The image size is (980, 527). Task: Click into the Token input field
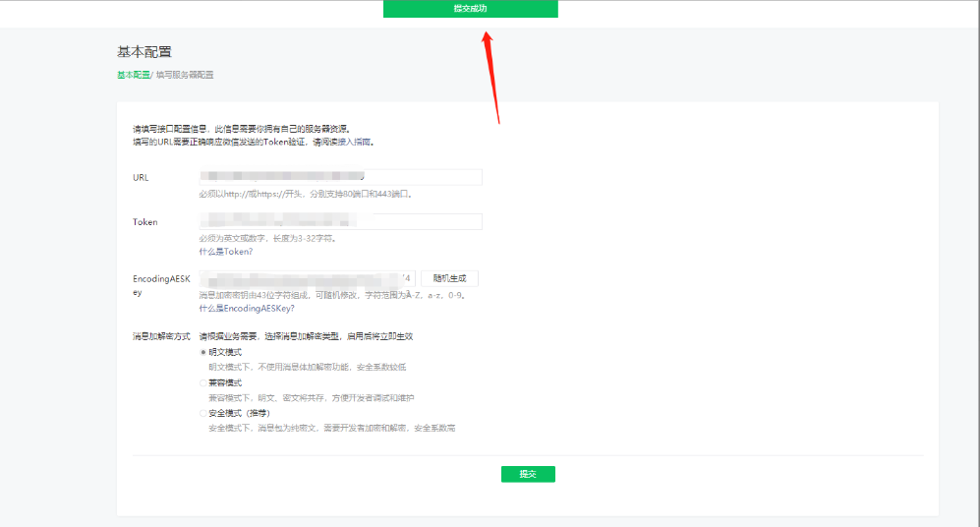339,222
